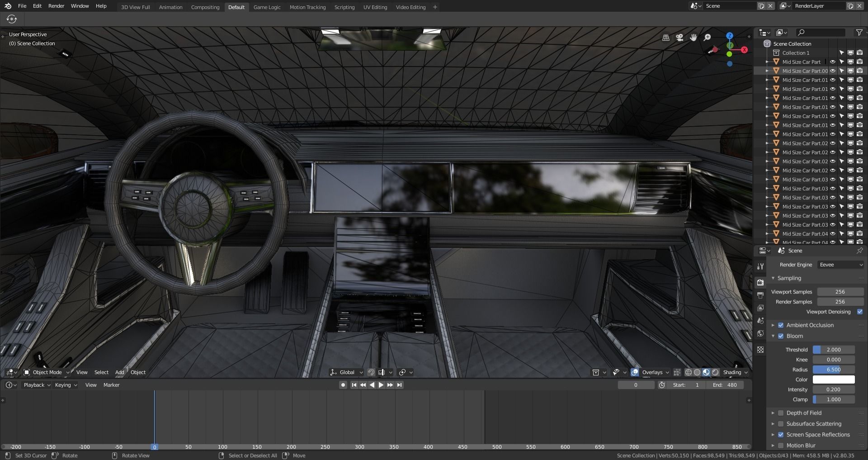
Task: Click the End frame field
Action: point(725,385)
